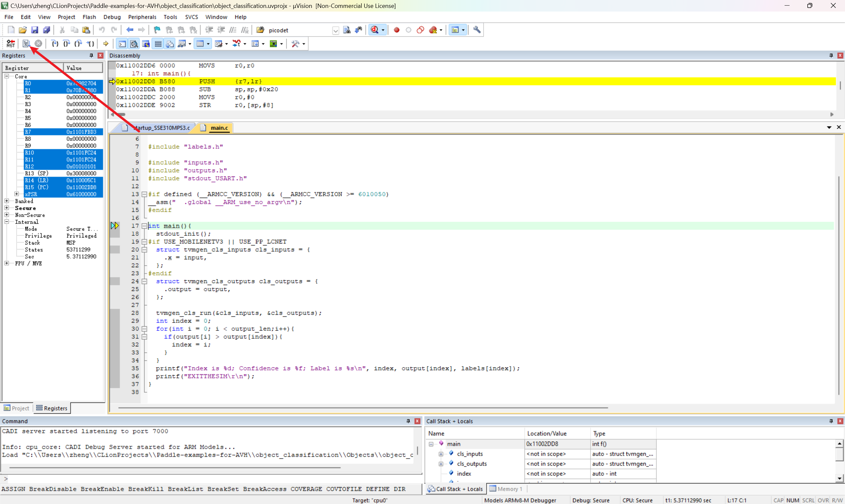Click the Step Into icon
The width and height of the screenshot is (845, 504).
tap(55, 44)
